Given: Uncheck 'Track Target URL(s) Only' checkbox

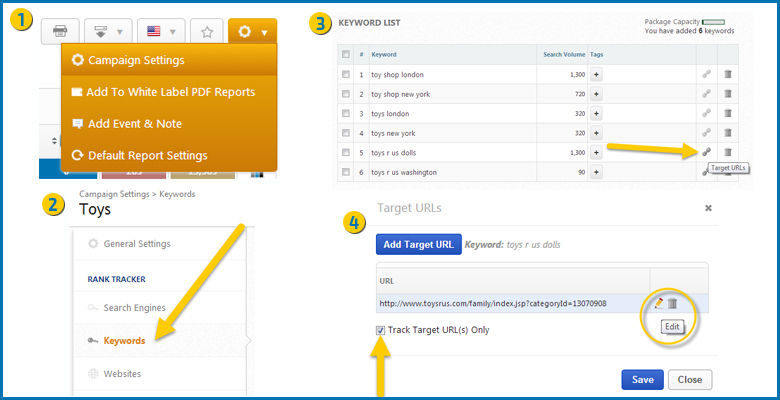Looking at the screenshot, I should [381, 330].
